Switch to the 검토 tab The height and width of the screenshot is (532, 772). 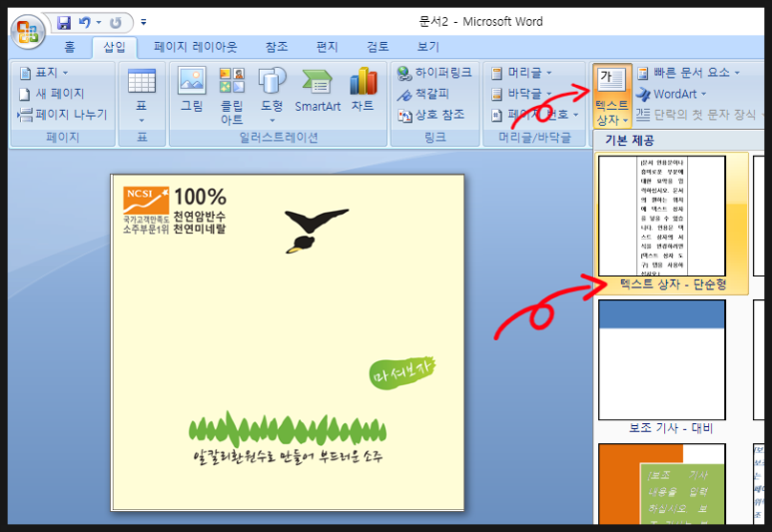coord(378,47)
